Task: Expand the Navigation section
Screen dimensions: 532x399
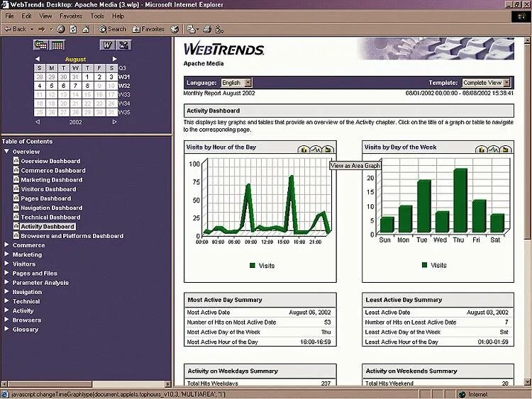Action: (6, 291)
